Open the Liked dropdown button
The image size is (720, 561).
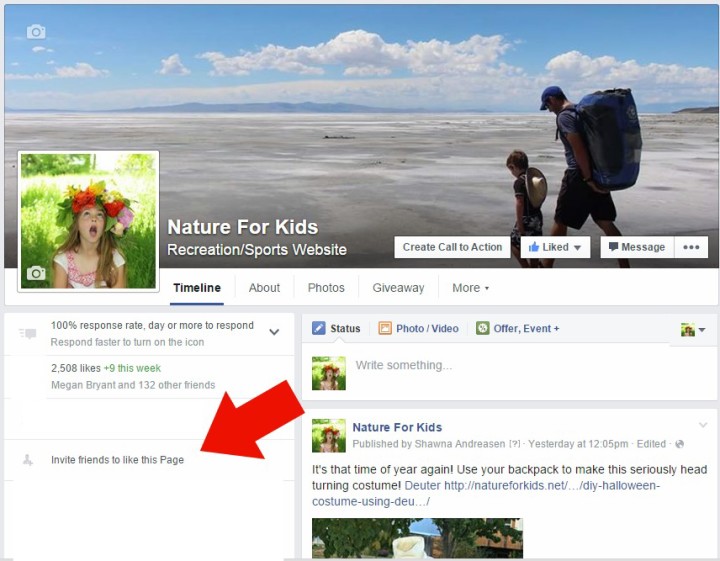point(555,247)
